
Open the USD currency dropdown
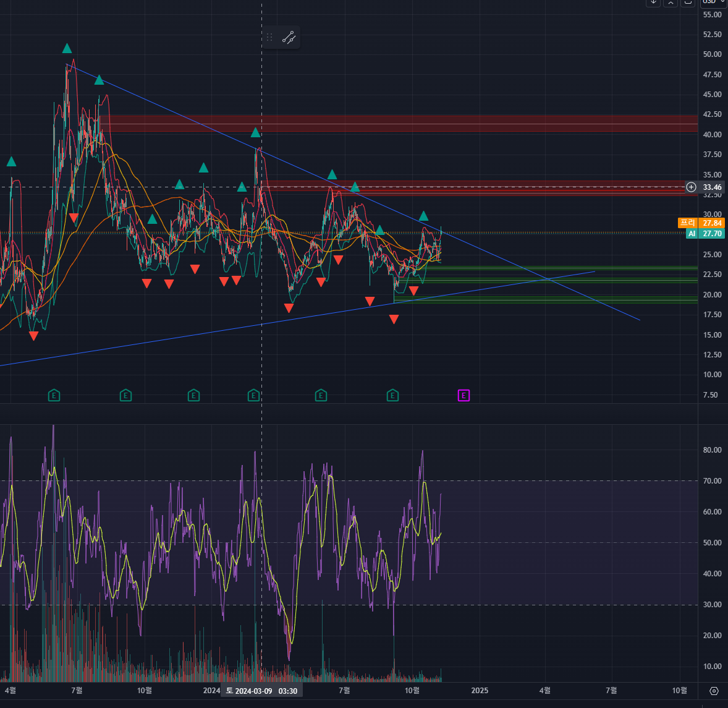713,2
